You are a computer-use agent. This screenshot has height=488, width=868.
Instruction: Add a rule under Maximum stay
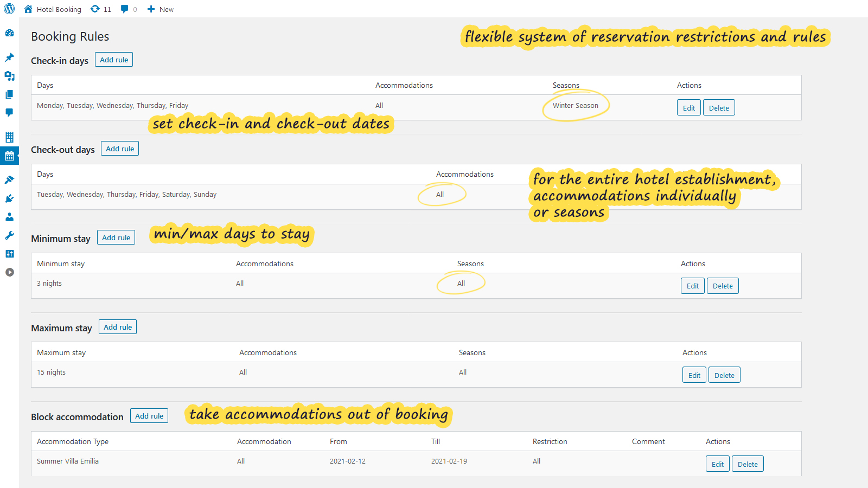[x=117, y=326]
